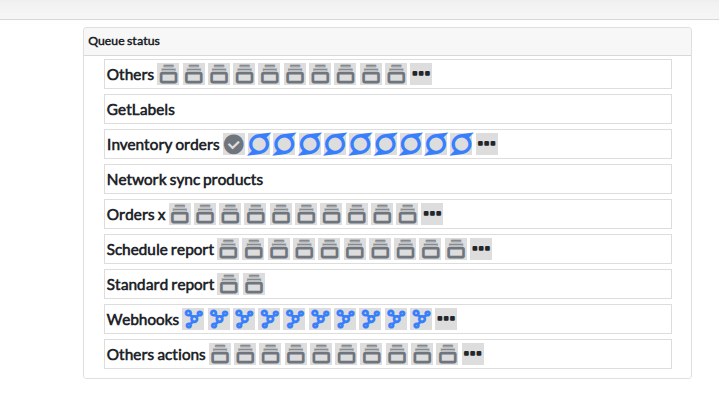The height and width of the screenshot is (404, 719).
Task: Show more Others actions queue items
Action: tap(473, 354)
